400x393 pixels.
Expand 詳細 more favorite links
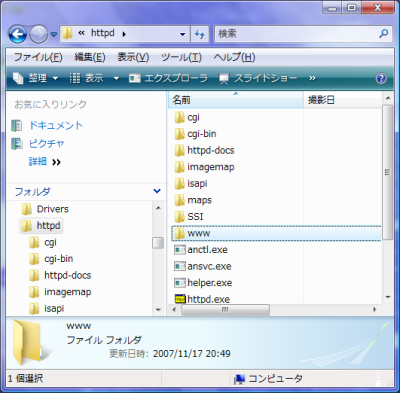[45, 162]
